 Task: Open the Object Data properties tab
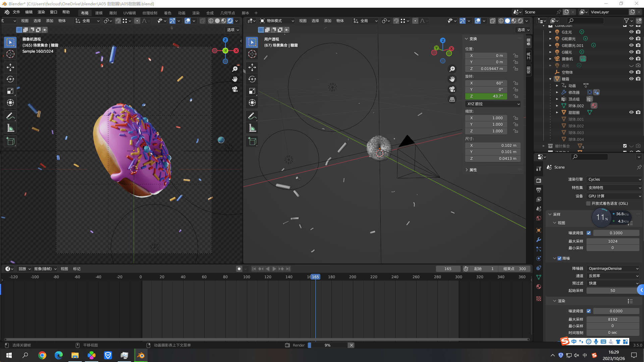pyautogui.click(x=539, y=277)
